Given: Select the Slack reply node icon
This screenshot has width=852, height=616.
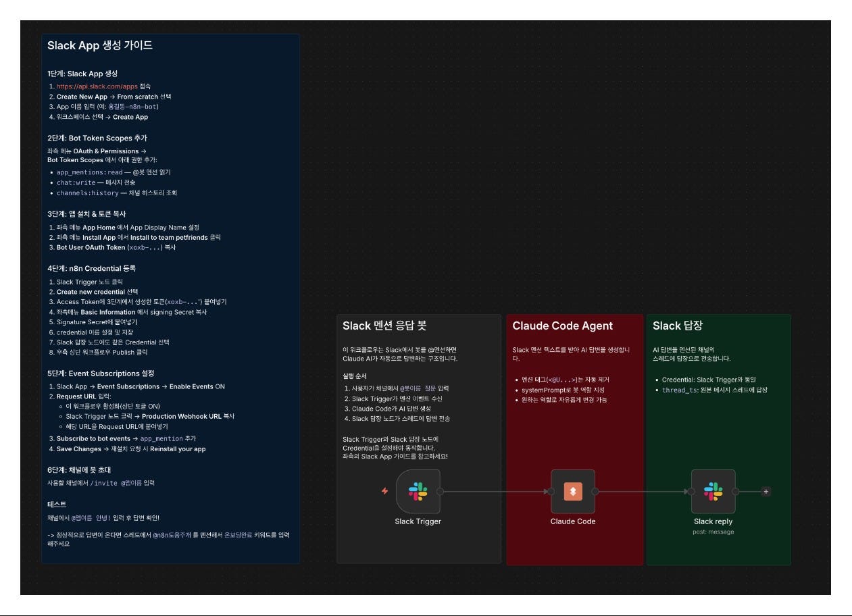Looking at the screenshot, I should pyautogui.click(x=713, y=492).
